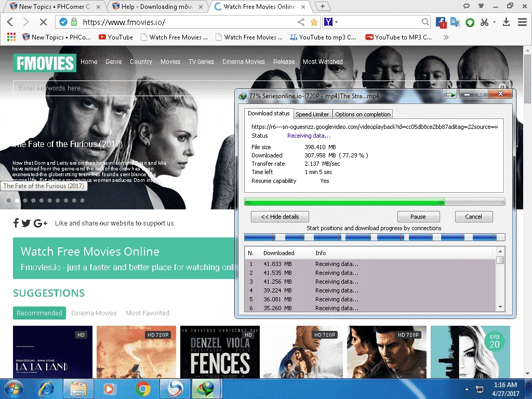Open the Apps grid in bookmarks bar
The height and width of the screenshot is (399, 532).
pyautogui.click(x=11, y=37)
